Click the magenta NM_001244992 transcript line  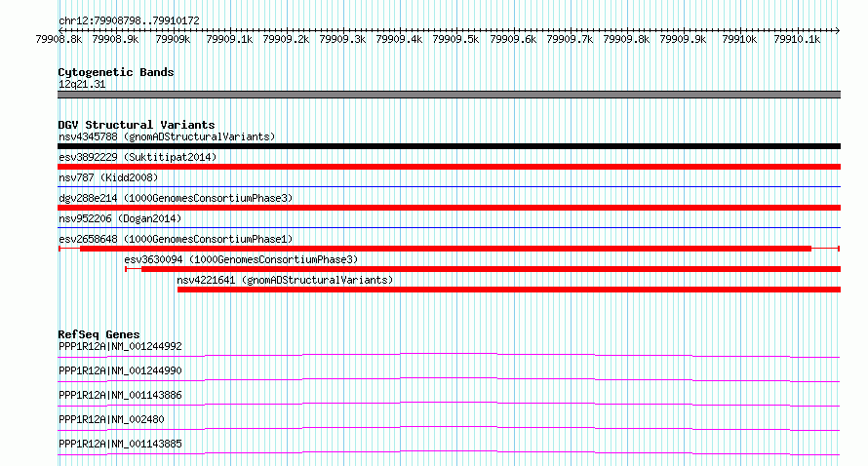(x=449, y=355)
